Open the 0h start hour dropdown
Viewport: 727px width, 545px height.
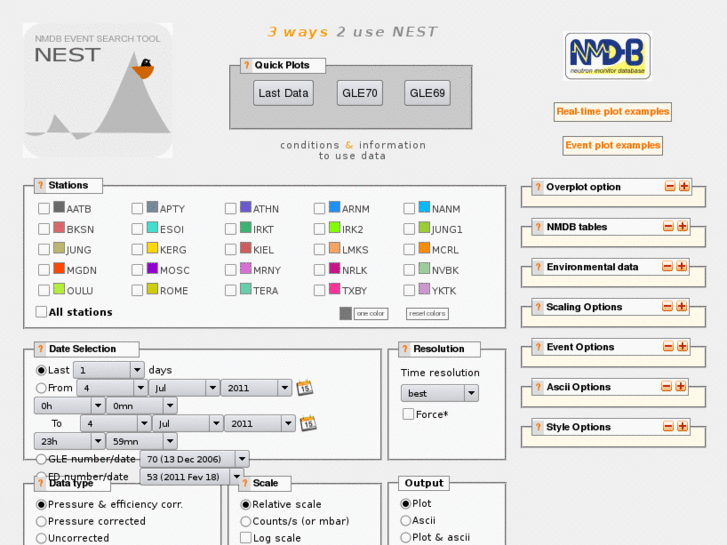[x=69, y=406]
